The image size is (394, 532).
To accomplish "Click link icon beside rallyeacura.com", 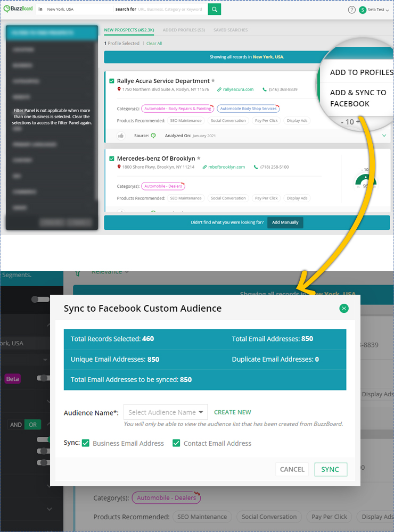I will point(219,89).
